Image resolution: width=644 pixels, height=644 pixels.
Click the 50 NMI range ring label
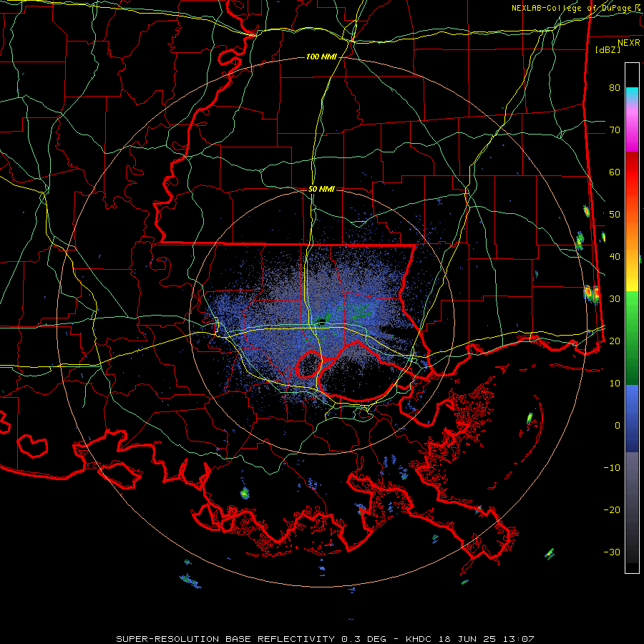[321, 190]
